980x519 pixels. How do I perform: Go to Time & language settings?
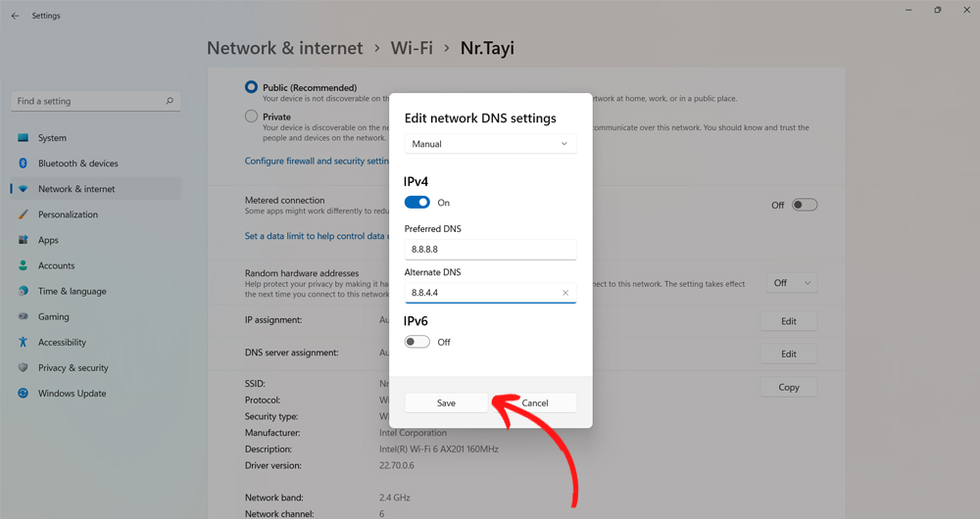point(72,292)
